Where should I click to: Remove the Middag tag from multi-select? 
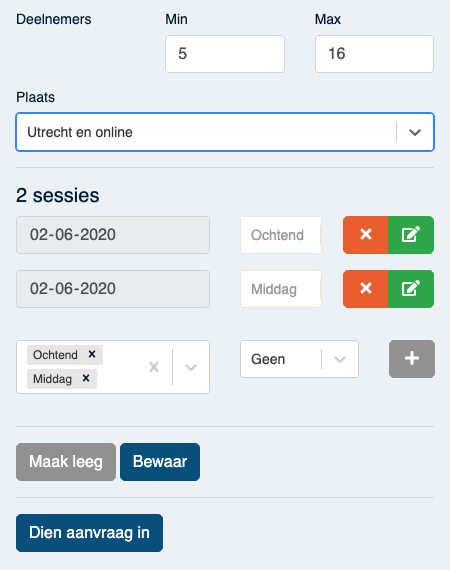(86, 378)
